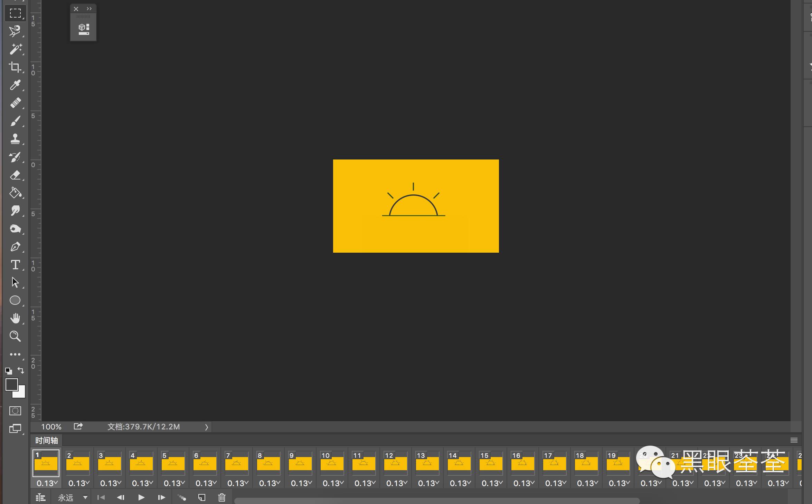
Task: Duplicate the selected frame
Action: (202, 497)
